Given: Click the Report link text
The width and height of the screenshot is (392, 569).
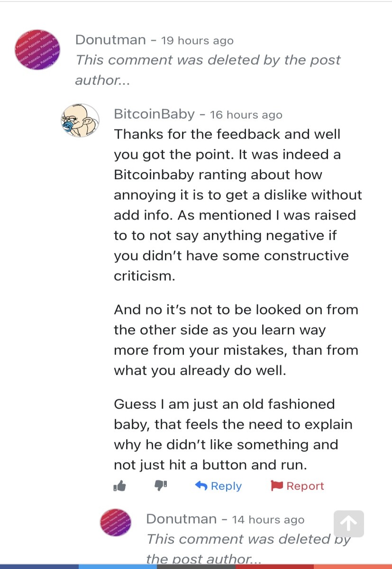Looking at the screenshot, I should (x=305, y=486).
